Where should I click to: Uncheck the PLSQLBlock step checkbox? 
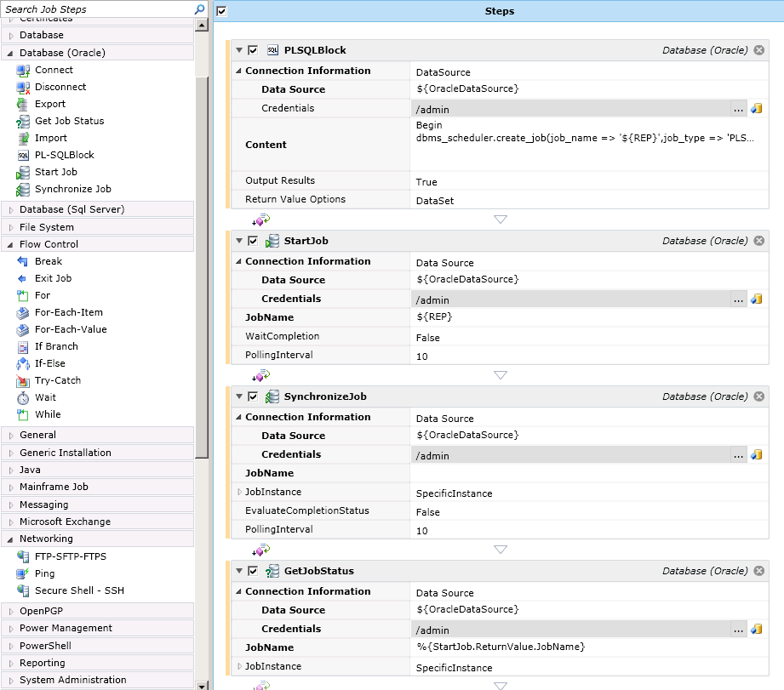pos(253,50)
